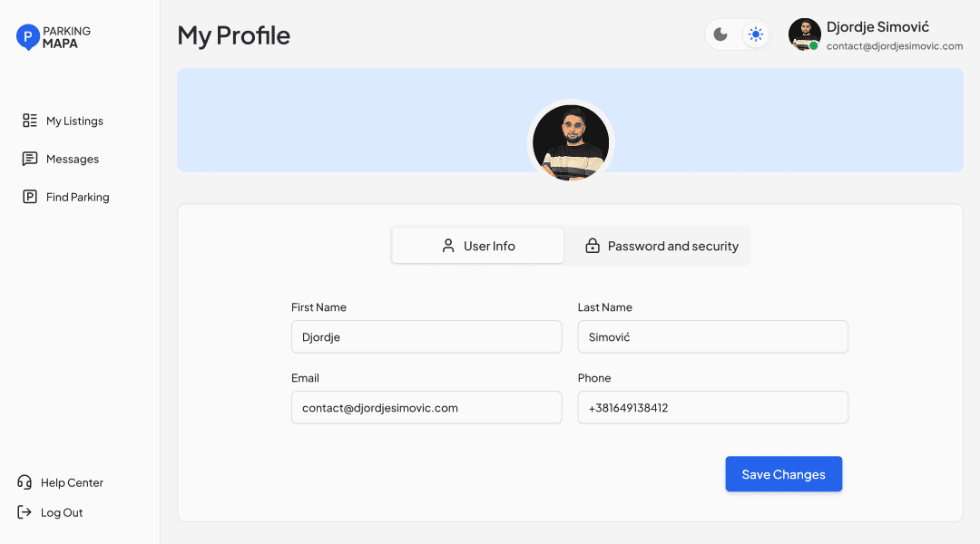Switch to light mode sun icon
The width and height of the screenshot is (980, 544).
point(756,34)
